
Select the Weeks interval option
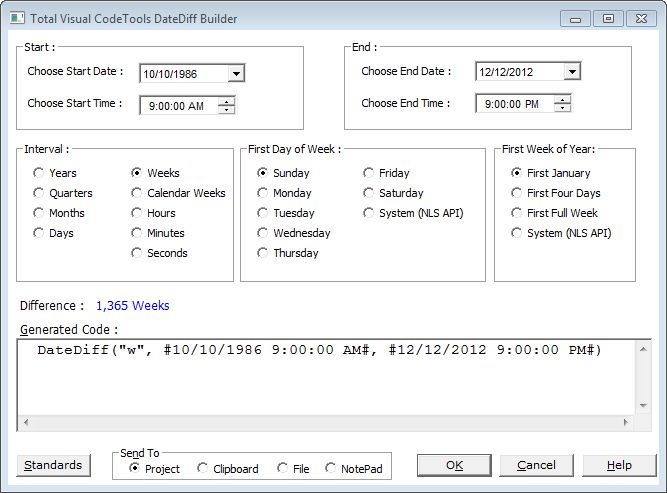coord(155,173)
